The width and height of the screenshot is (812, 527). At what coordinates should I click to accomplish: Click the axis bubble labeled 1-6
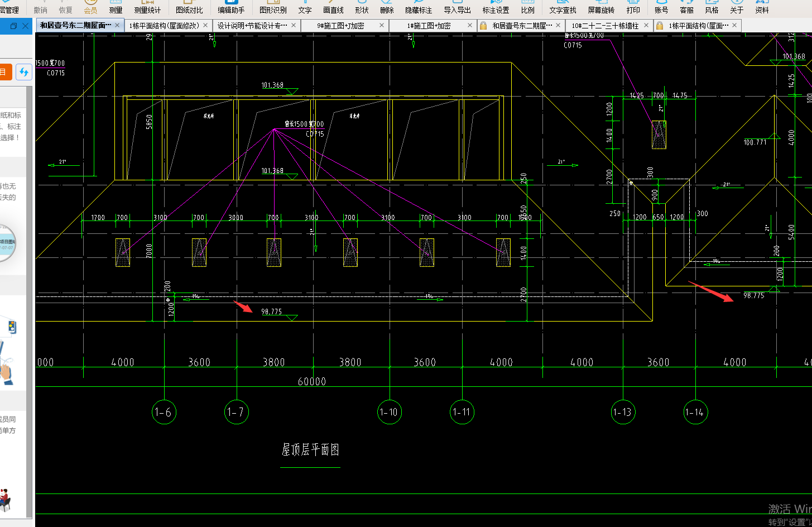(164, 412)
